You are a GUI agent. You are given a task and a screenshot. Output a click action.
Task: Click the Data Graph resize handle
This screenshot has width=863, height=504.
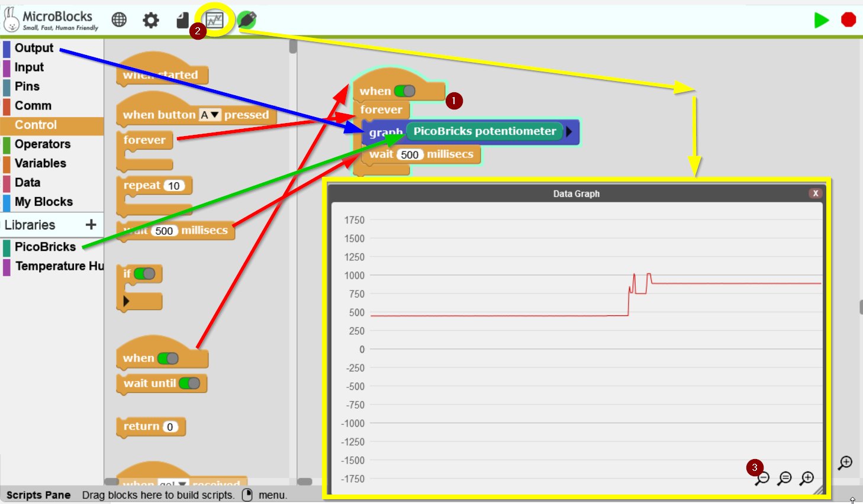click(819, 490)
